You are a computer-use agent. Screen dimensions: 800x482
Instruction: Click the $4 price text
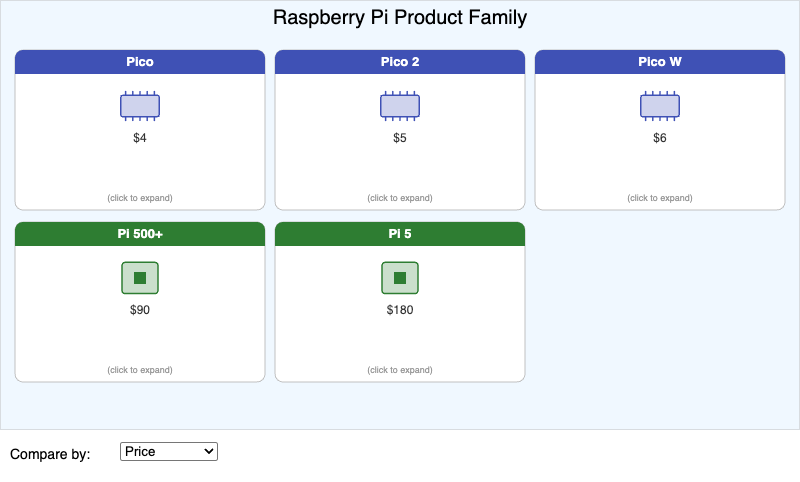pos(140,138)
